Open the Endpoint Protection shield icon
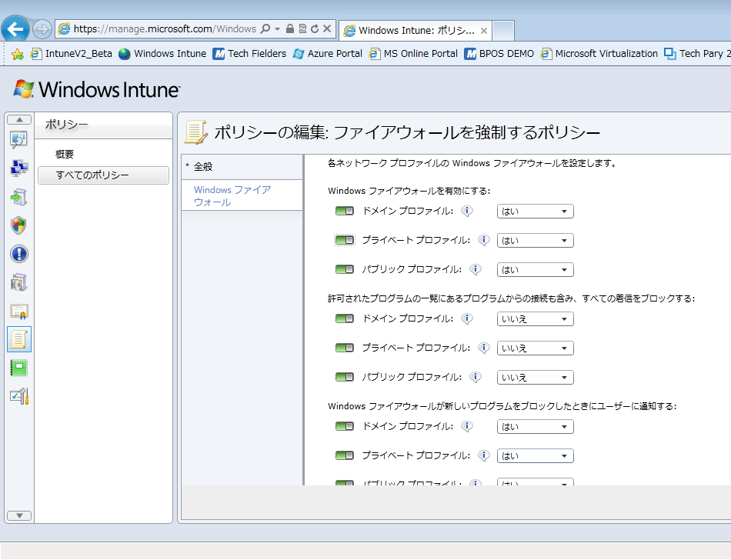This screenshot has height=560, width=731. [19, 225]
